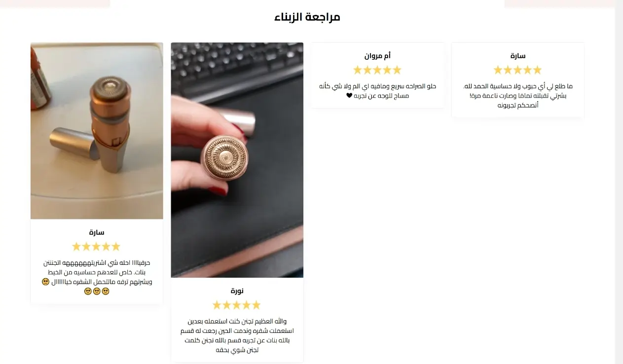This screenshot has height=364, width=623.
Task: Click the first star in نورة's rating
Action: coord(217,305)
